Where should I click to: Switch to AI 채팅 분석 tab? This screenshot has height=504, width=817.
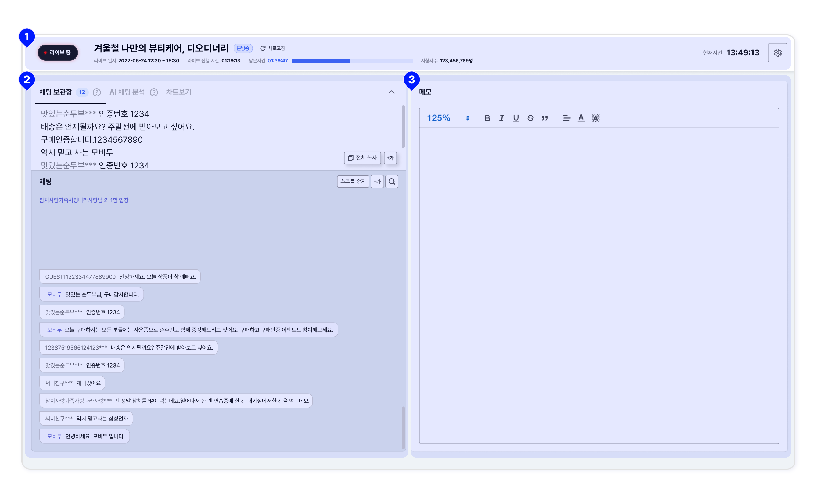tap(127, 92)
